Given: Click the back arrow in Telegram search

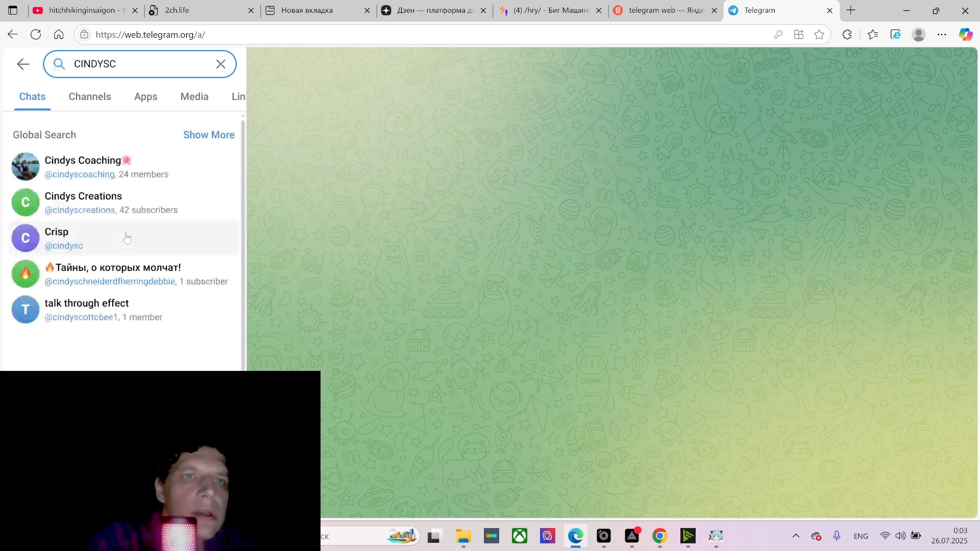Looking at the screenshot, I should tap(22, 64).
